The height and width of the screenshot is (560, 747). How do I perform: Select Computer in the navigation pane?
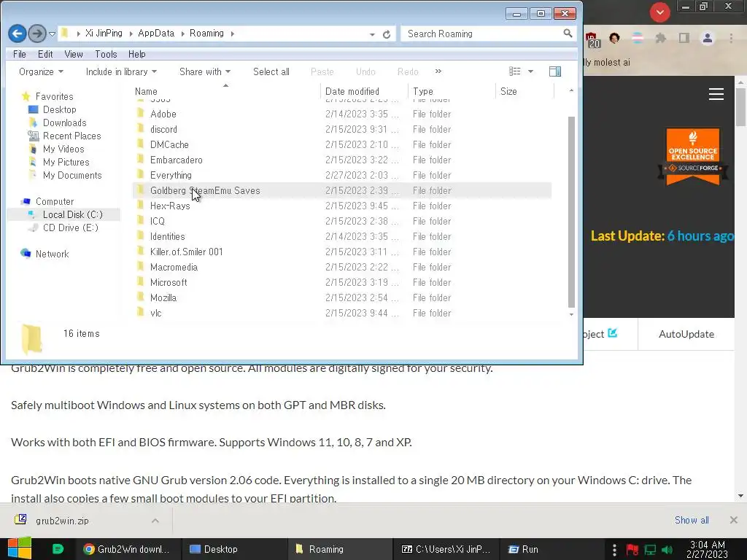pos(55,201)
